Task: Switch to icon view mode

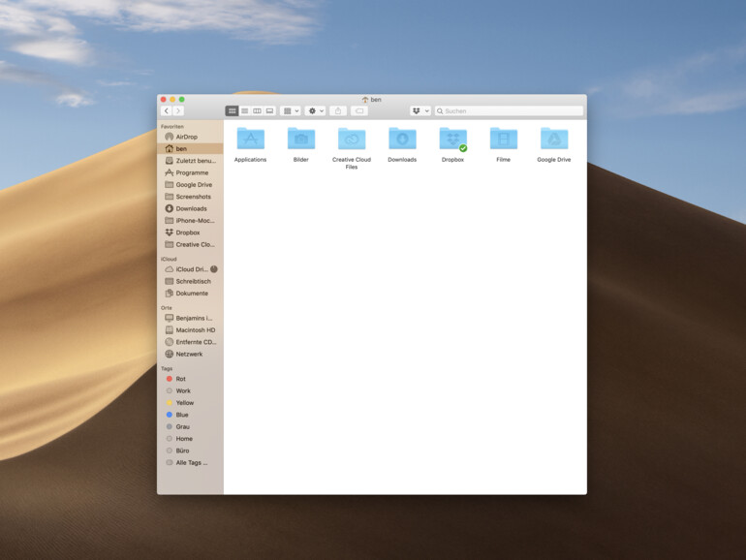Action: click(x=233, y=110)
